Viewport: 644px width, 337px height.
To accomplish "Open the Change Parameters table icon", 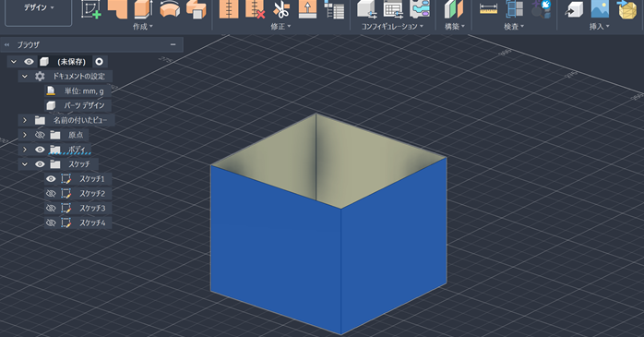I will tap(334, 9).
